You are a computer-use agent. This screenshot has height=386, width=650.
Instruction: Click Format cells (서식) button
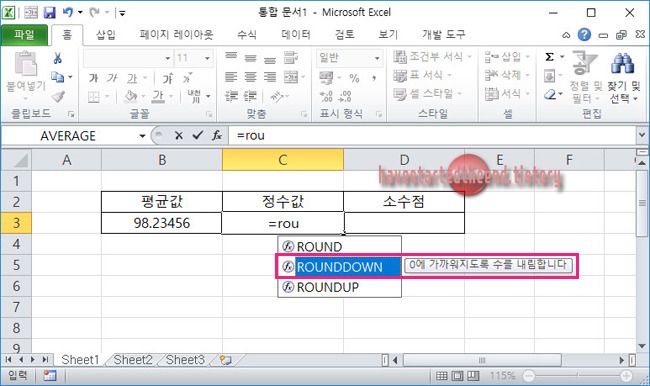[x=507, y=94]
